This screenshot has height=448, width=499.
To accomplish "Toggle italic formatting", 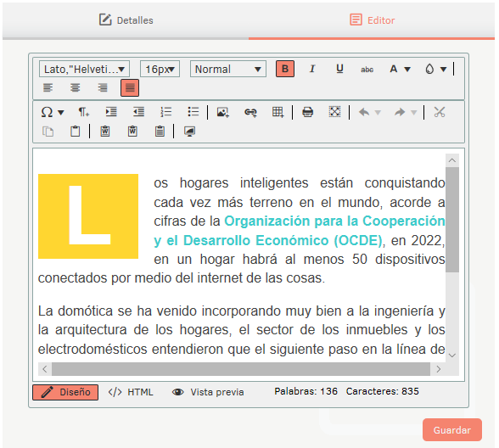I will click(312, 69).
